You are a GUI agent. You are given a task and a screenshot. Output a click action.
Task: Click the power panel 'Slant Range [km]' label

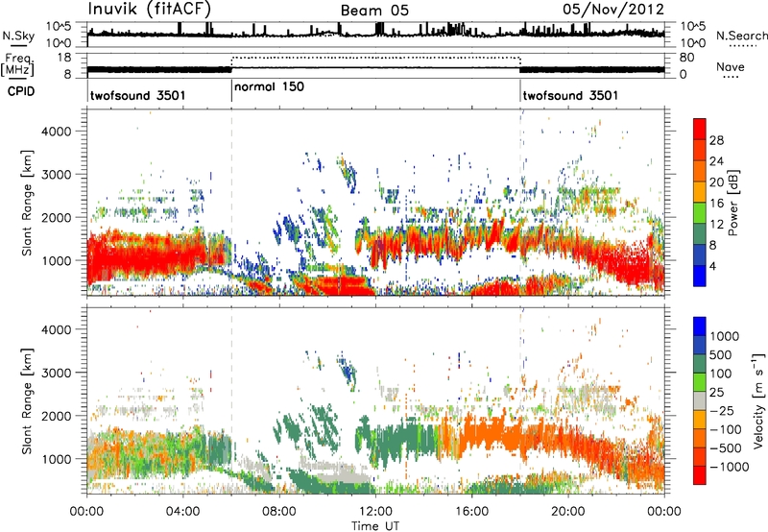point(27,203)
